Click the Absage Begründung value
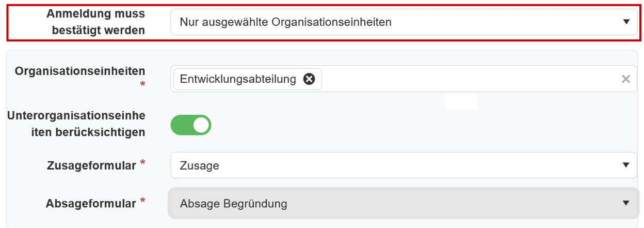Image resolution: width=644 pixels, height=228 pixels. [x=233, y=203]
